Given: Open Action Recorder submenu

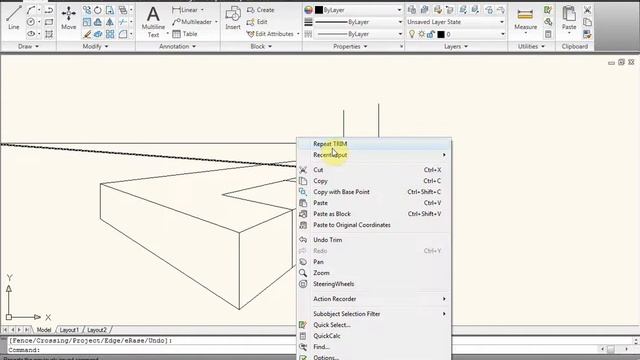Looking at the screenshot, I should pyautogui.click(x=374, y=299).
